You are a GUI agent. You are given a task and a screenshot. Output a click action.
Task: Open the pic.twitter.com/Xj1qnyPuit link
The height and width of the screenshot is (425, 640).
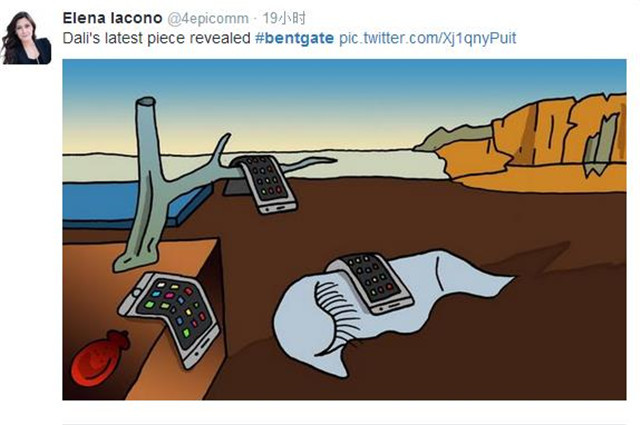(428, 38)
